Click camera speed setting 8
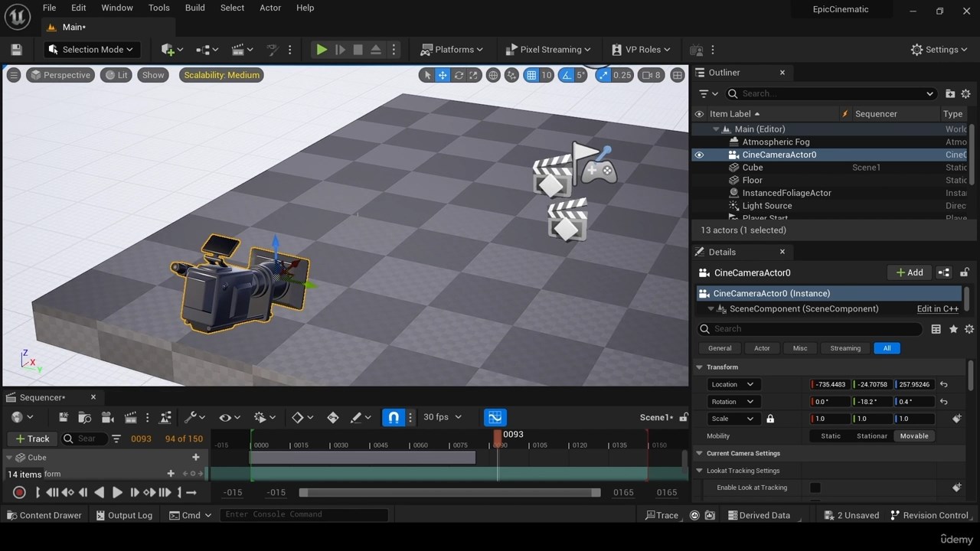 click(x=652, y=75)
